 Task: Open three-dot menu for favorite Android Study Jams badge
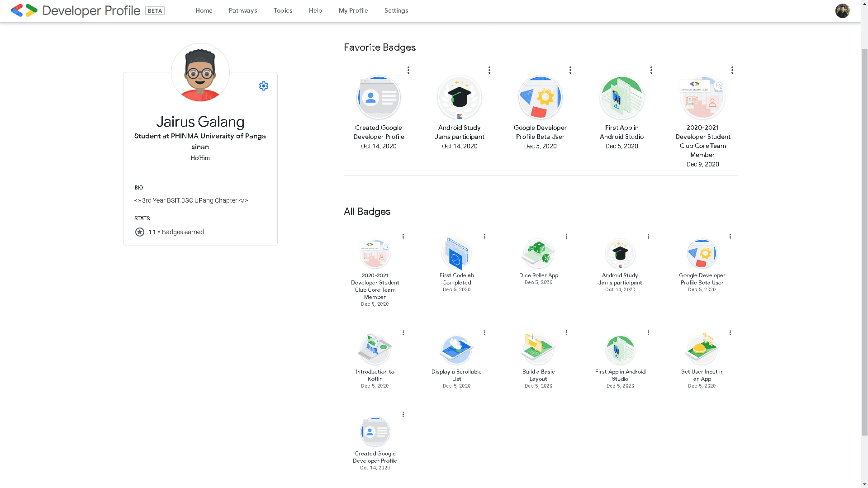point(489,70)
